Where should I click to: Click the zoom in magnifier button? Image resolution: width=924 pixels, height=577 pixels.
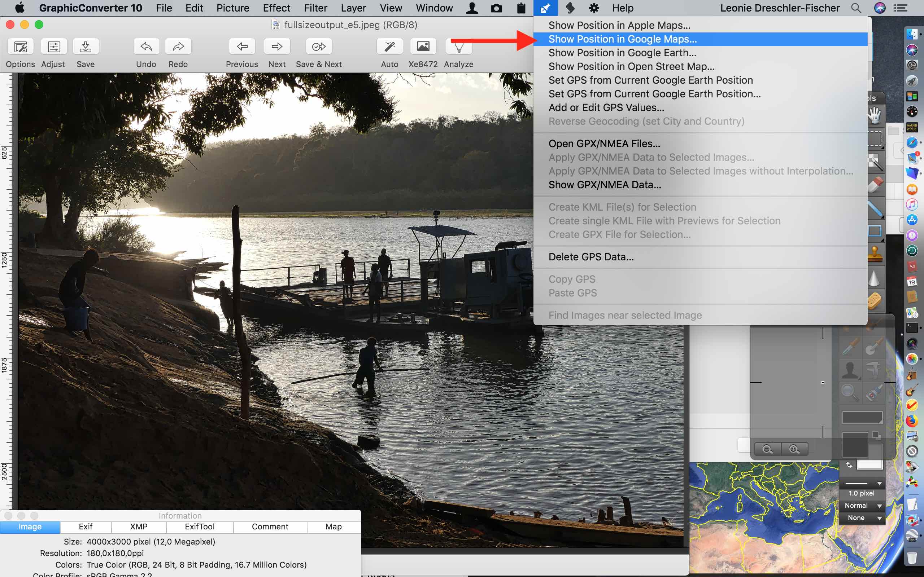pyautogui.click(x=794, y=449)
